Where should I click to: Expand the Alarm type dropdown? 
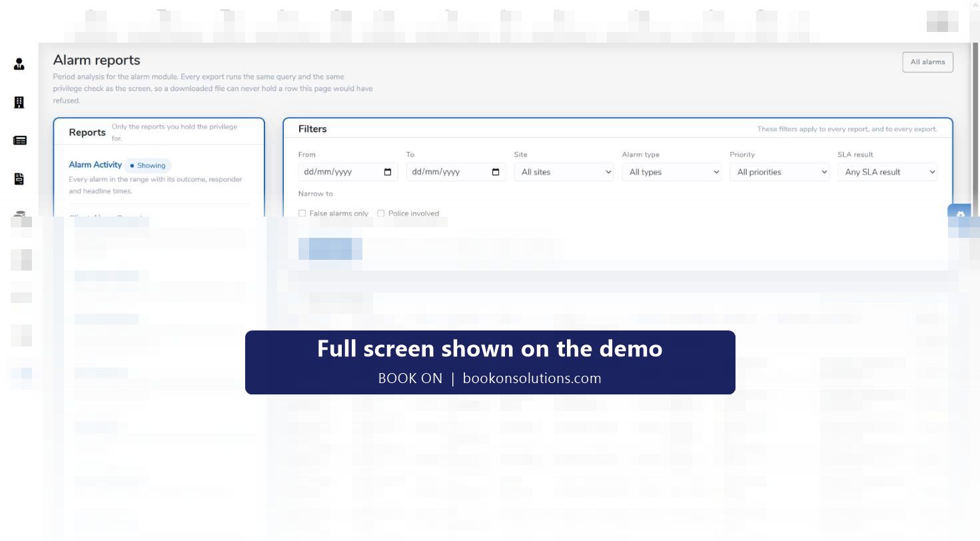[672, 172]
